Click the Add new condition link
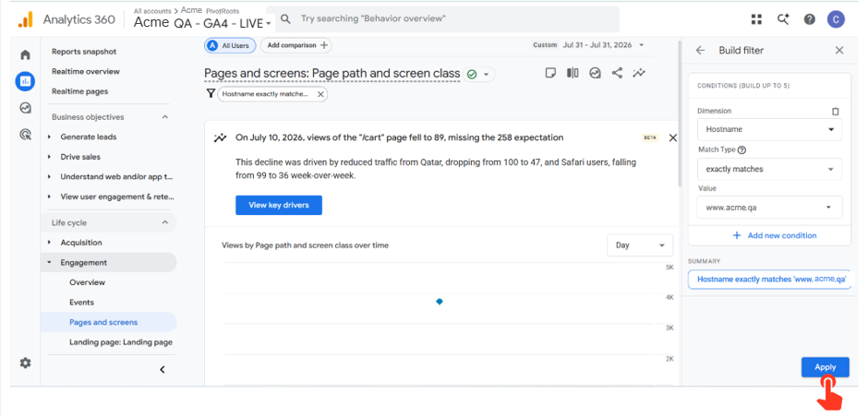Viewport: 868px width, 417px height. click(775, 235)
